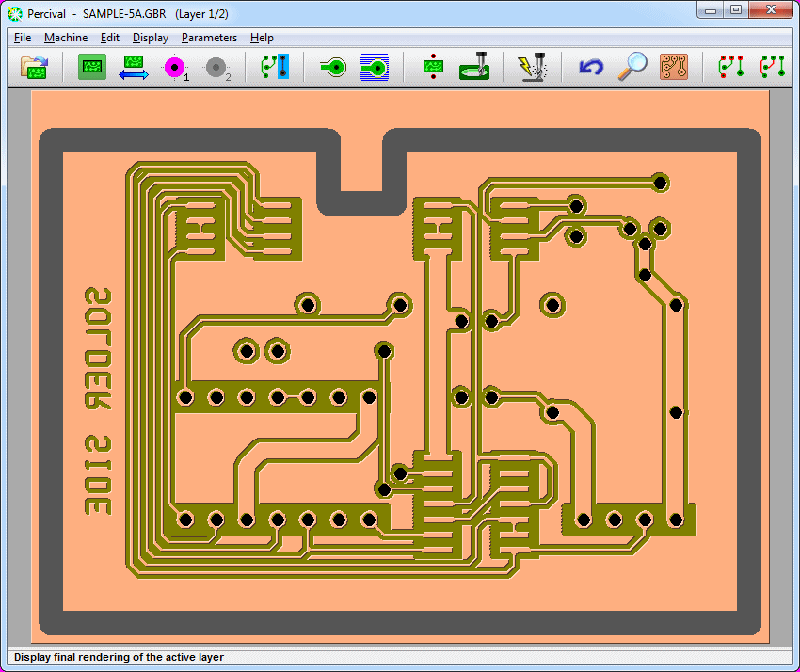
Task: Select the green board view icon
Action: (x=92, y=67)
